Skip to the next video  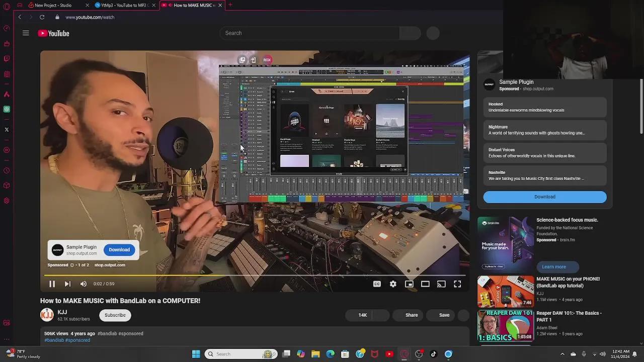pos(67,284)
